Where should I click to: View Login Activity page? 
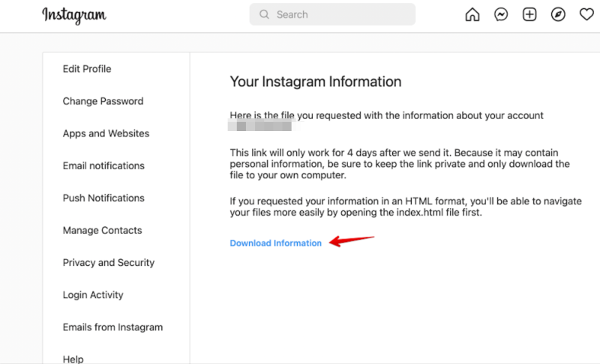[x=93, y=295]
